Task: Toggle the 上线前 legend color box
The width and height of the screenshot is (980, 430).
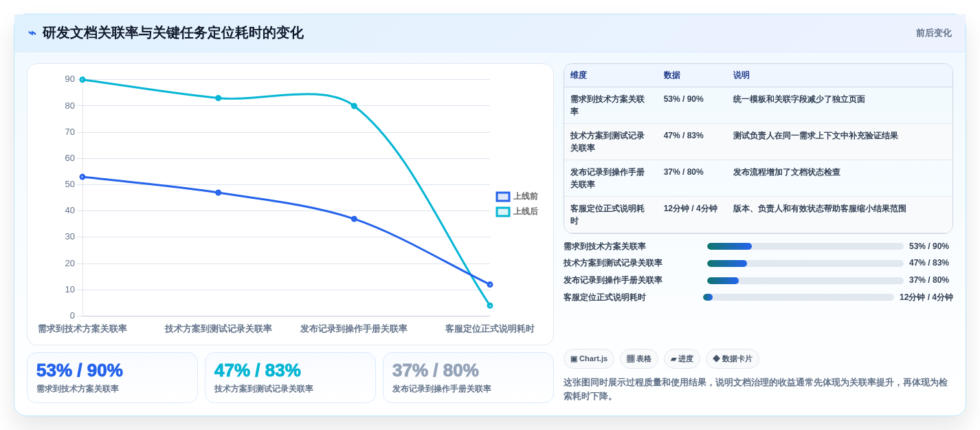Action: tap(503, 197)
